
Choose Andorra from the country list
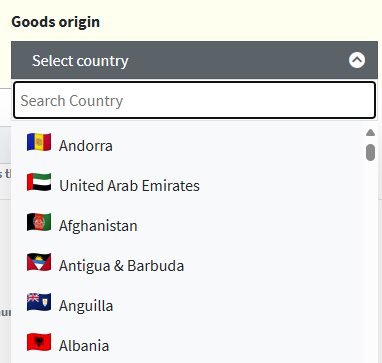[187, 146]
